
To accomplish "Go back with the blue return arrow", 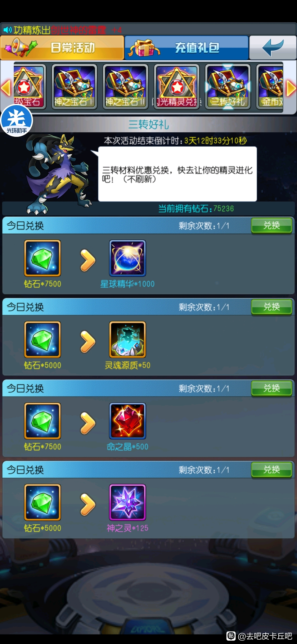I will 273,48.
